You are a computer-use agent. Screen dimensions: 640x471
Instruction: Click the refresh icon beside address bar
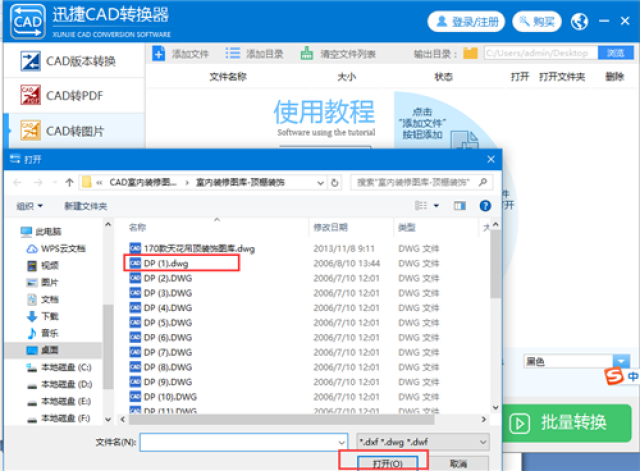point(335,182)
